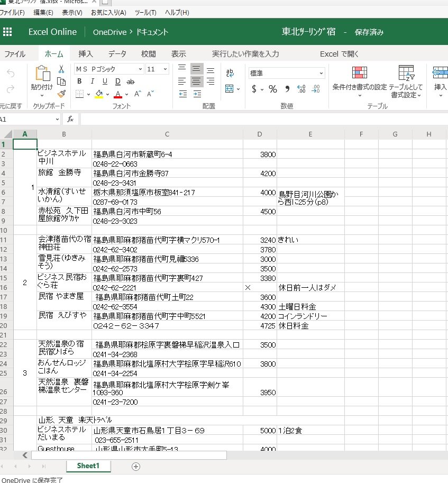Align text right
The height and width of the screenshot is (483, 448).
tap(211, 81)
